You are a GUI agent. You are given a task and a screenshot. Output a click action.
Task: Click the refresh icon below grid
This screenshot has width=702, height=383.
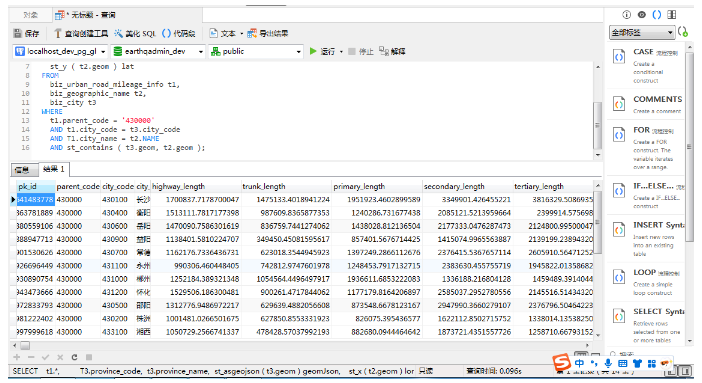[74, 357]
